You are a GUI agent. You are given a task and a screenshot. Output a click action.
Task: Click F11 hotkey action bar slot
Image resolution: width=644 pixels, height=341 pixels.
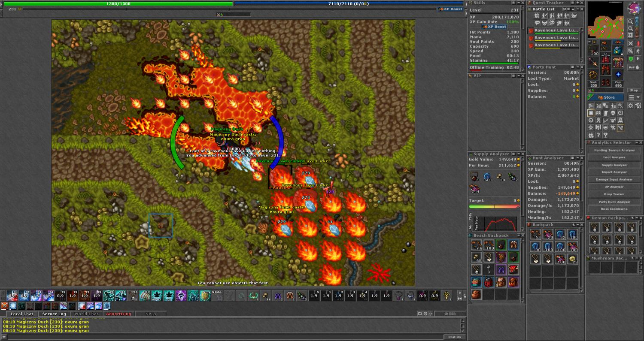tap(134, 296)
